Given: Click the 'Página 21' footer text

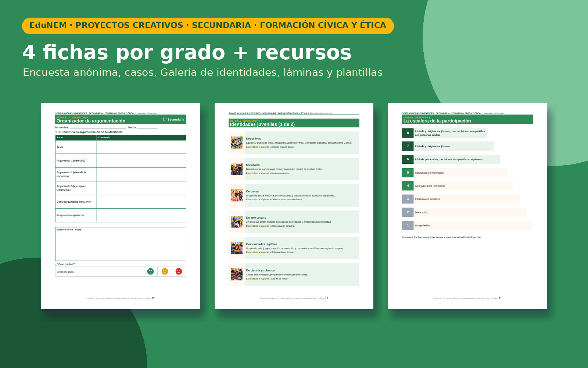Looking at the screenshot, I should click(x=497, y=298).
